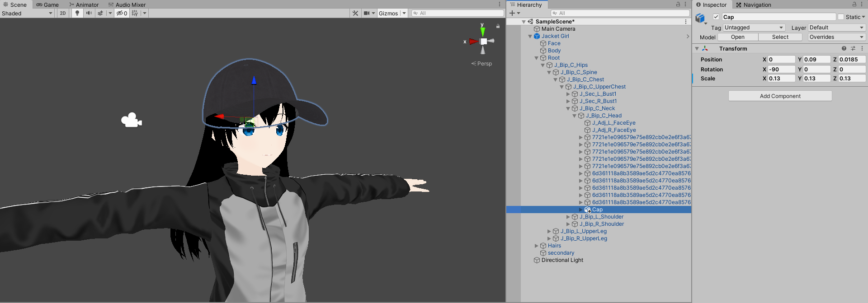Viewport: 868px width, 303px height.
Task: Toggle scene lighting lightbulb icon
Action: [77, 13]
